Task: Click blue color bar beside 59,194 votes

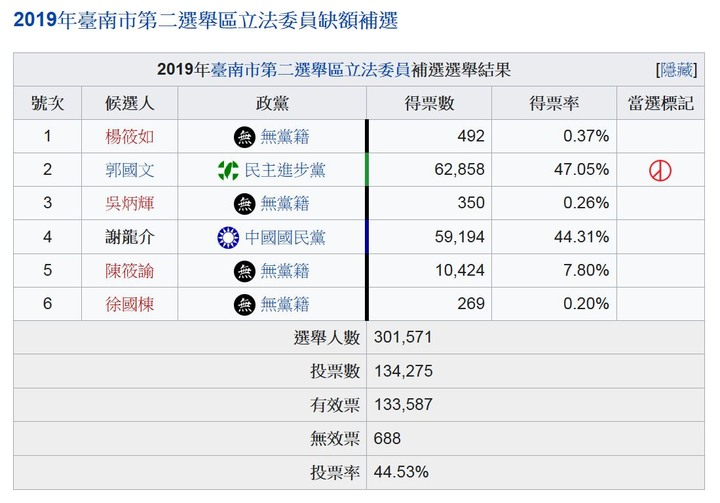Action: click(x=367, y=238)
